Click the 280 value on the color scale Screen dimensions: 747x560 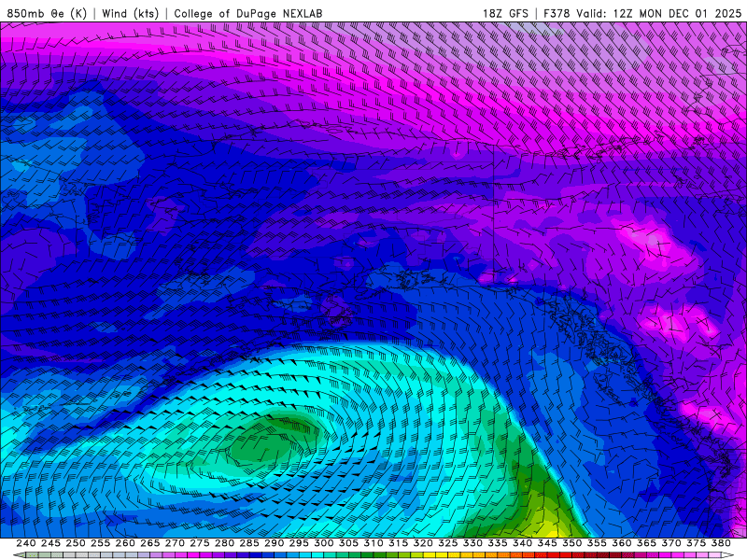point(224,543)
